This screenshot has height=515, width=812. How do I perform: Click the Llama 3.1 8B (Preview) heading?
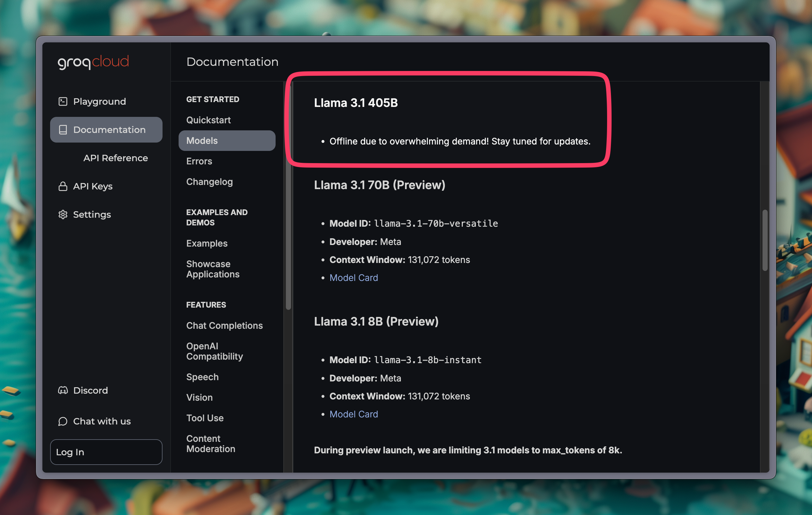pos(376,321)
